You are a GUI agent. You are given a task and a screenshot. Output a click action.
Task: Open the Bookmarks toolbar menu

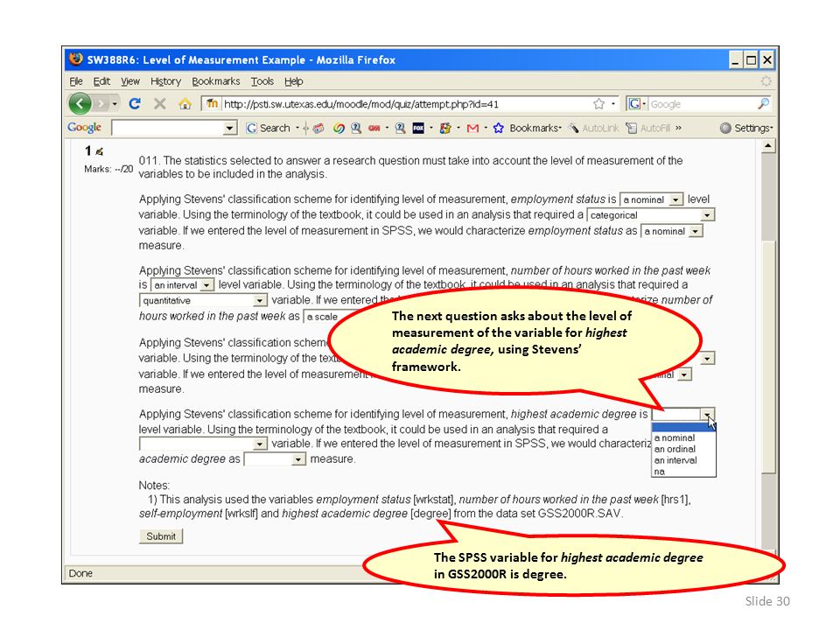coord(535,128)
